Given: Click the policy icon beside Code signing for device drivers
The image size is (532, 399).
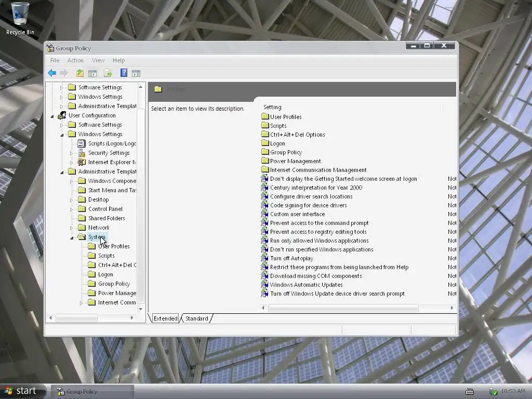Looking at the screenshot, I should coord(264,205).
